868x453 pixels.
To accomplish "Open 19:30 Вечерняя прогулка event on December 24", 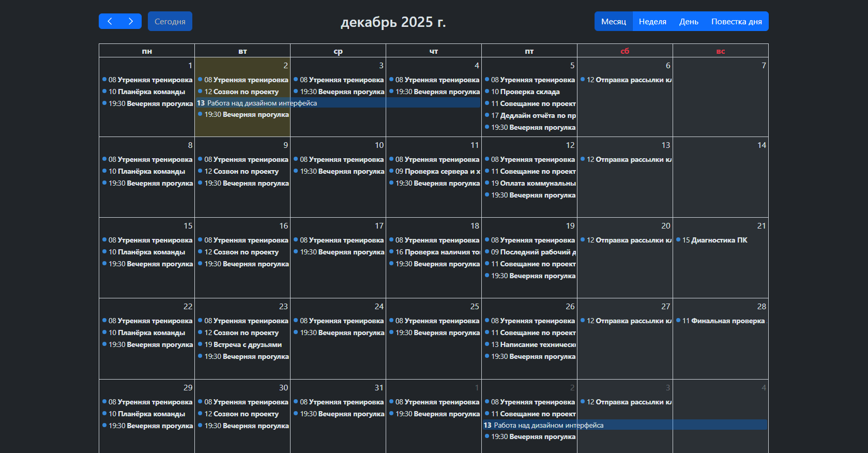I will [x=338, y=333].
